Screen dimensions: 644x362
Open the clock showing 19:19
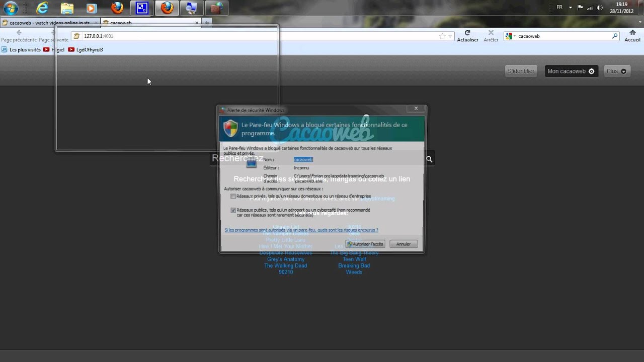pyautogui.click(x=621, y=8)
